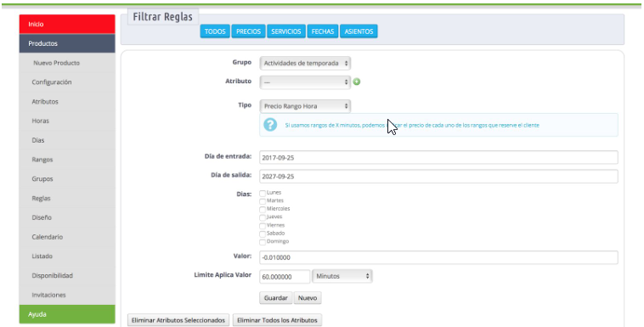Filter rules by SERVICIOS

coord(286,31)
